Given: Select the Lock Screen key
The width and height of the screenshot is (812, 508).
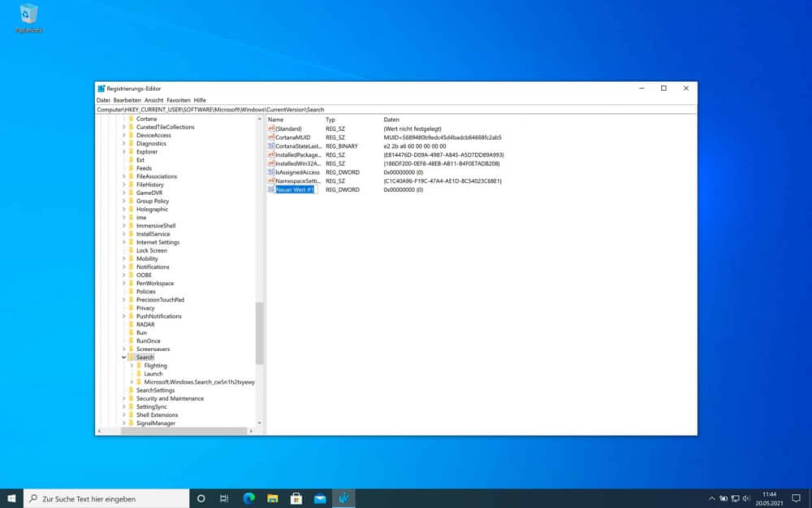Looking at the screenshot, I should point(152,250).
